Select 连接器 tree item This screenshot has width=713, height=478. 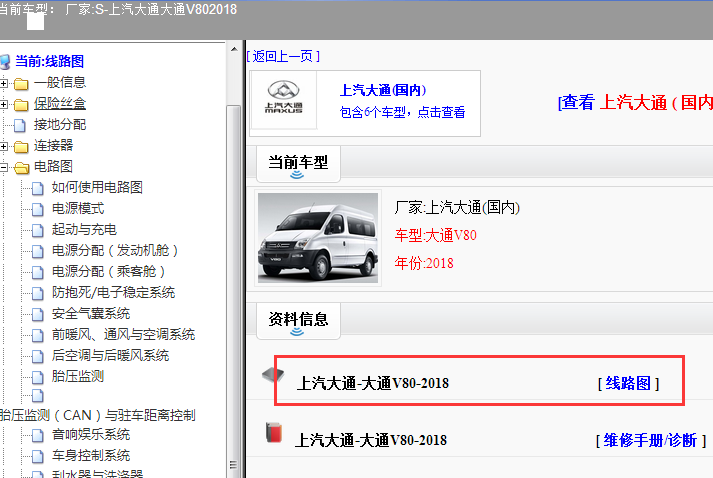click(x=53, y=146)
